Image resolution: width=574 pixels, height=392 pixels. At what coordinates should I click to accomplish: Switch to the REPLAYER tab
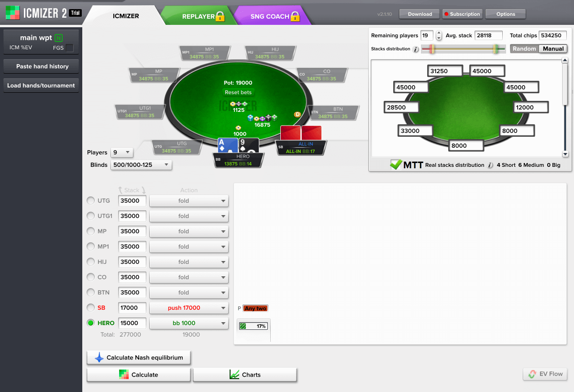tap(199, 16)
